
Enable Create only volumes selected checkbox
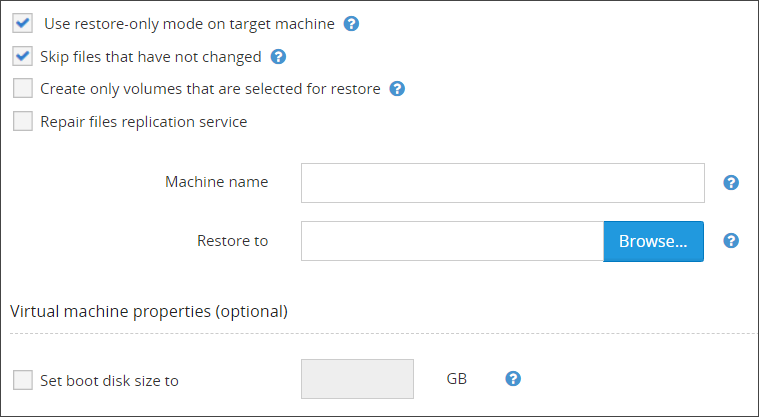(23, 89)
